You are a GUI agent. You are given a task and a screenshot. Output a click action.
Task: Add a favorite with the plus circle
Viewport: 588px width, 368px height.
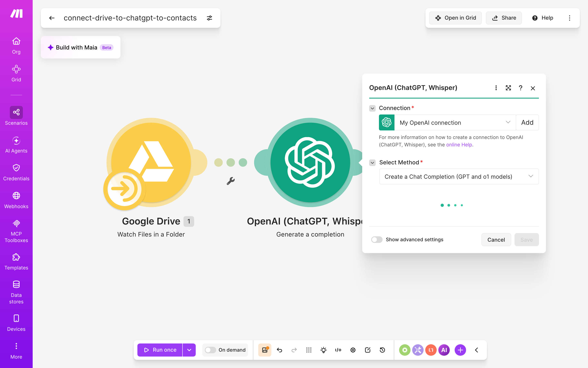tap(460, 350)
